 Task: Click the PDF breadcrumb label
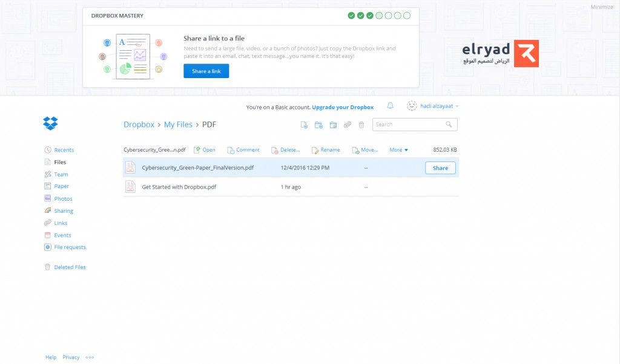click(x=209, y=125)
